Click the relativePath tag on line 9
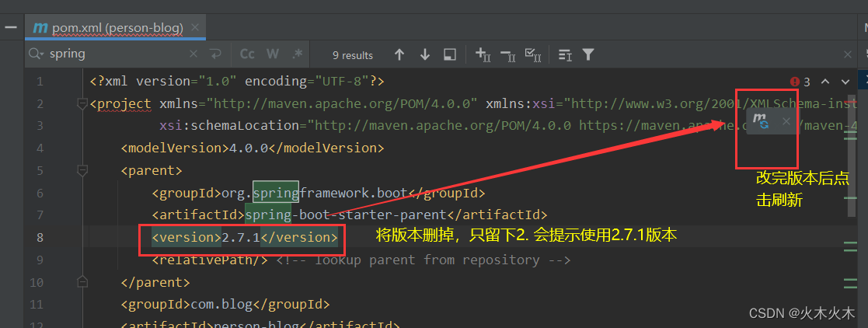Image resolution: width=868 pixels, height=328 pixels. click(211, 260)
